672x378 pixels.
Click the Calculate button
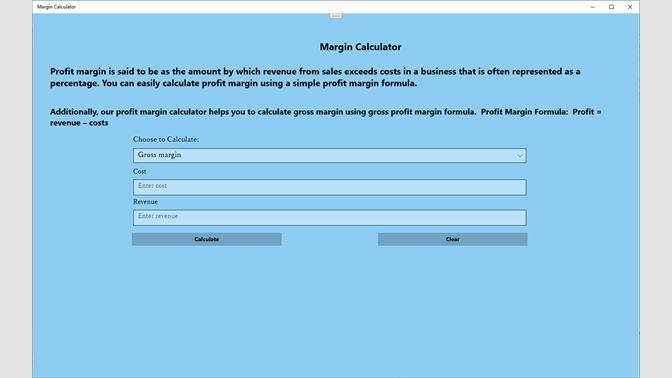pyautogui.click(x=207, y=239)
